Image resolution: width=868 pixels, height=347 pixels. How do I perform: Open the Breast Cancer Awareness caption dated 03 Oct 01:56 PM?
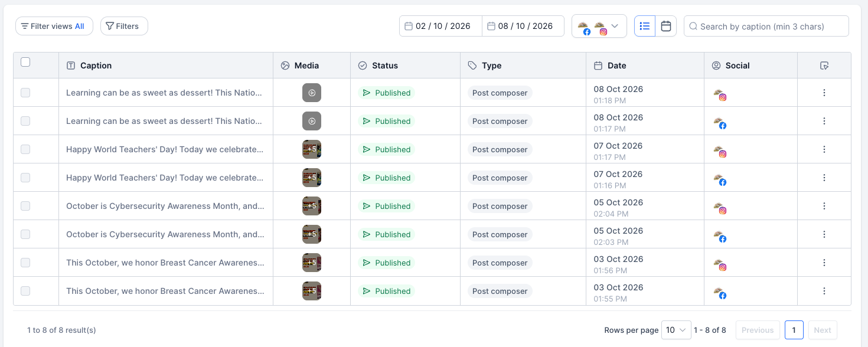coord(165,263)
